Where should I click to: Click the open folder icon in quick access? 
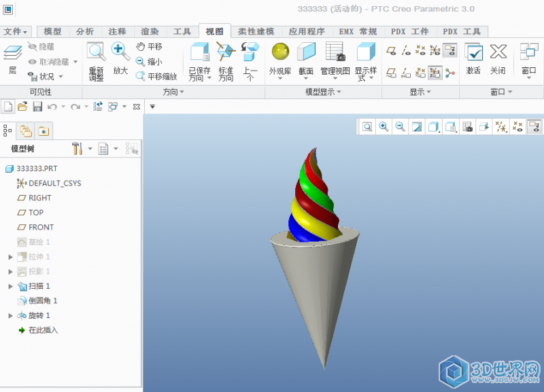pyautogui.click(x=22, y=107)
